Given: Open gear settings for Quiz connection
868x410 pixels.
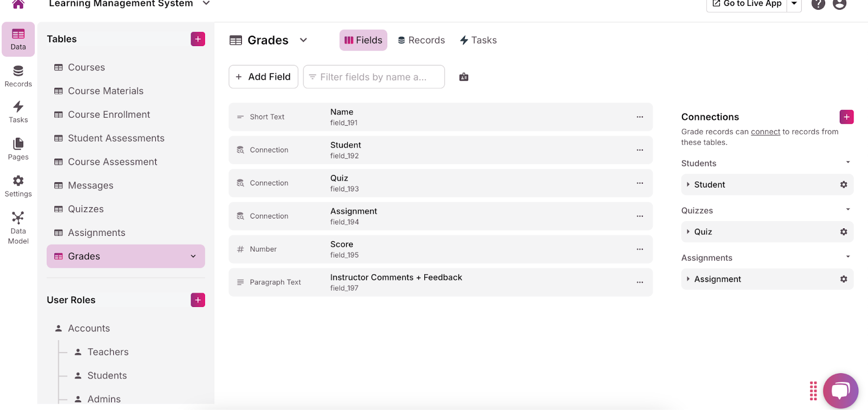Looking at the screenshot, I should click(844, 232).
